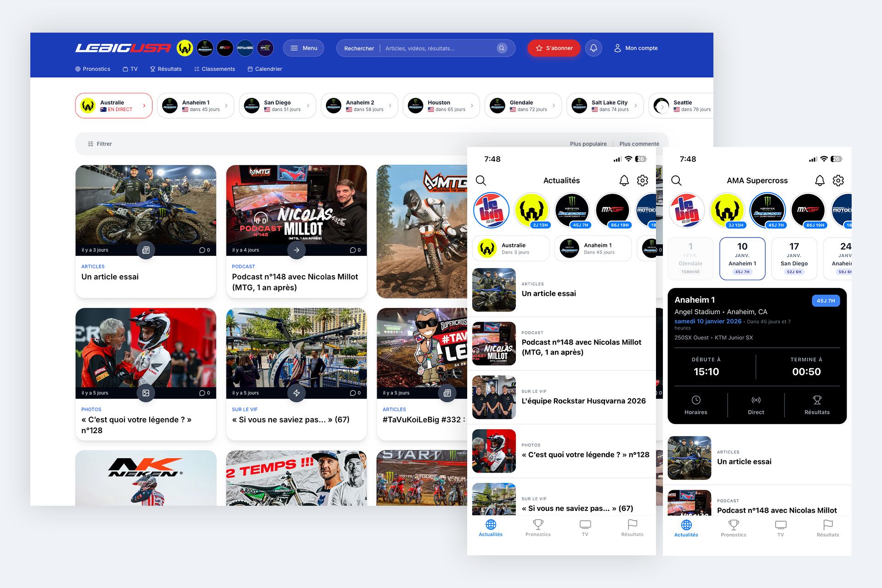Tap search icon in AMA Supercross screen

[x=676, y=181]
